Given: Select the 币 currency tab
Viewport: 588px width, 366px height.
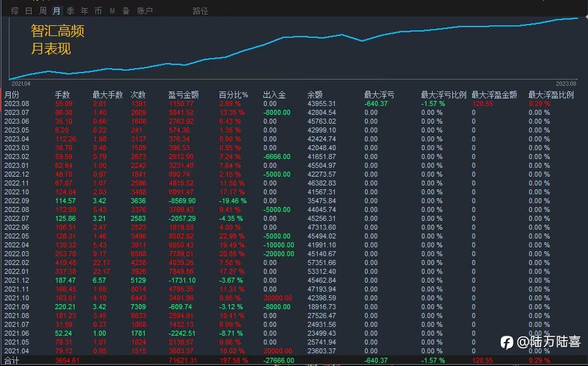Looking at the screenshot, I should click(x=99, y=11).
